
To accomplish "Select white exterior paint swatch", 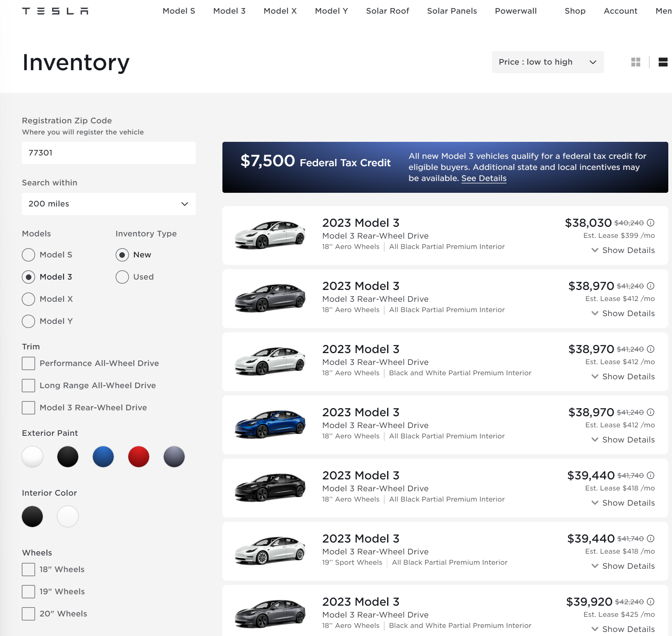I will pos(33,457).
